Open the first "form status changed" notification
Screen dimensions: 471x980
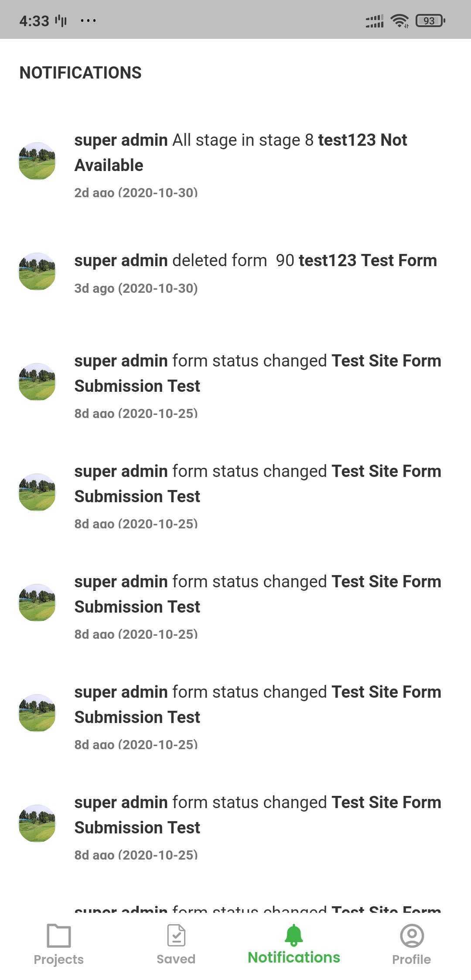(257, 373)
